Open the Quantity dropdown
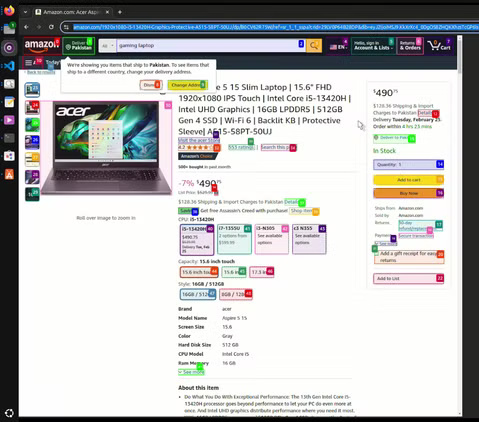The height and width of the screenshot is (422, 479). [x=408, y=164]
